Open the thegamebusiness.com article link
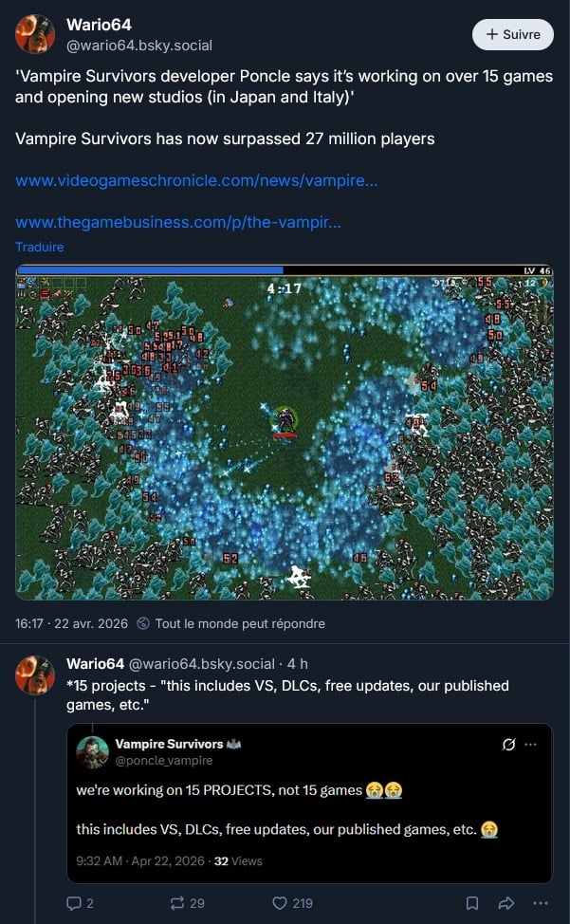 tap(178, 222)
